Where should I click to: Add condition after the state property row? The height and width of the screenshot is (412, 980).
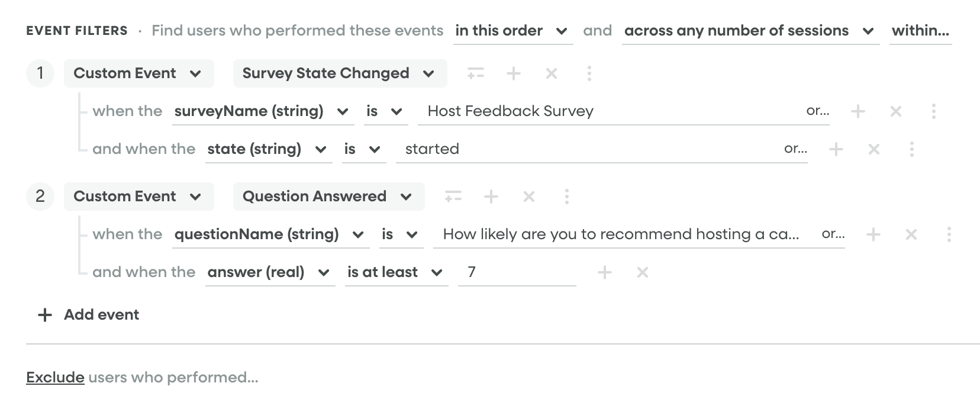point(836,149)
